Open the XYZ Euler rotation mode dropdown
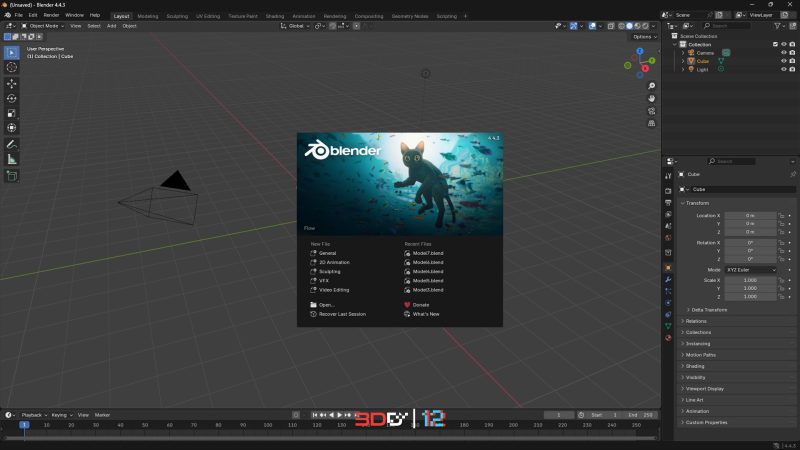 coord(752,270)
